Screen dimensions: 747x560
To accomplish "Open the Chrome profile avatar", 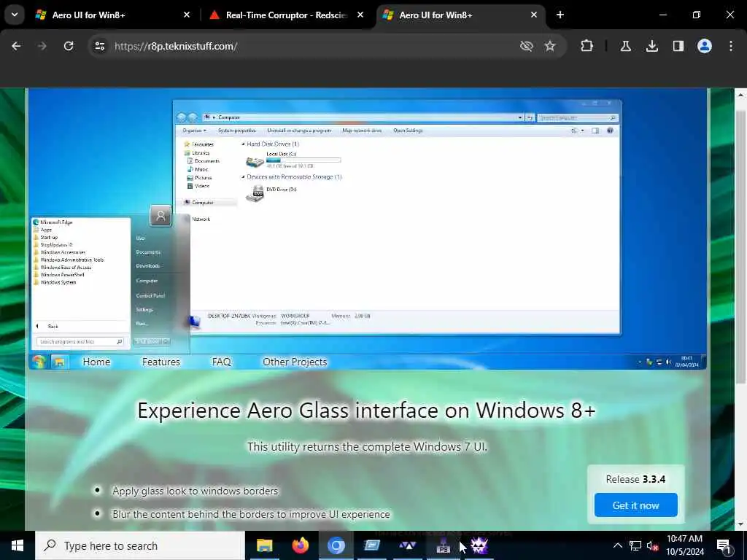I will point(705,46).
